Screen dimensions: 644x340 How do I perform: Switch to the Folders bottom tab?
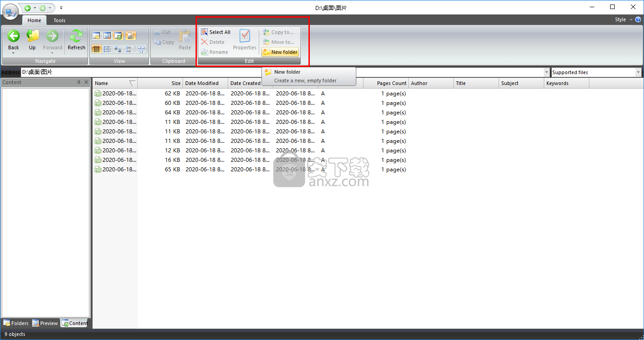[x=16, y=323]
